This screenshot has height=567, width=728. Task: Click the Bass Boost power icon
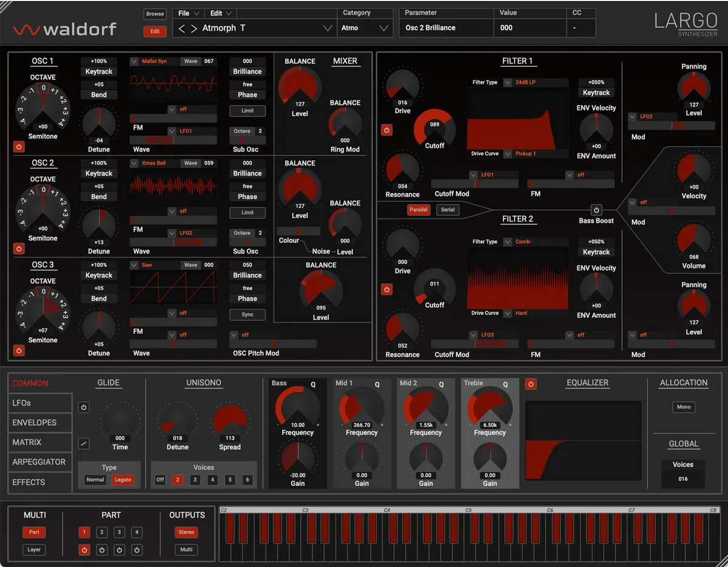596,210
